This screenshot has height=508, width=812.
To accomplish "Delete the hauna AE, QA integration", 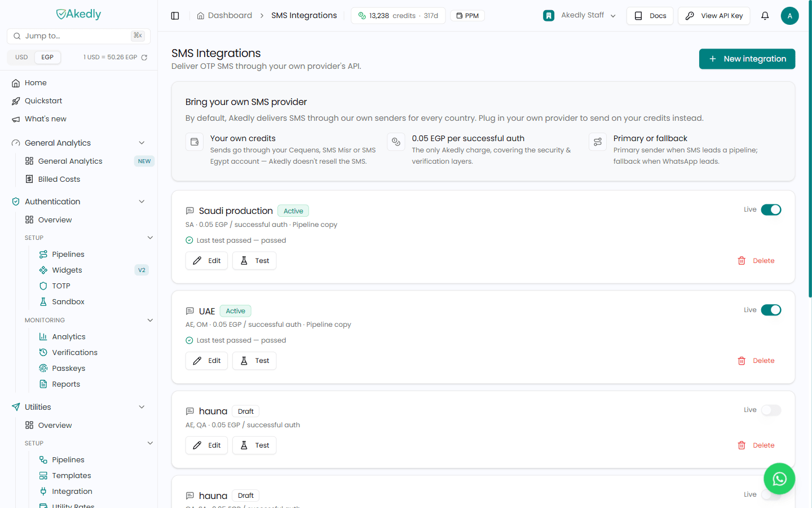I will [756, 445].
